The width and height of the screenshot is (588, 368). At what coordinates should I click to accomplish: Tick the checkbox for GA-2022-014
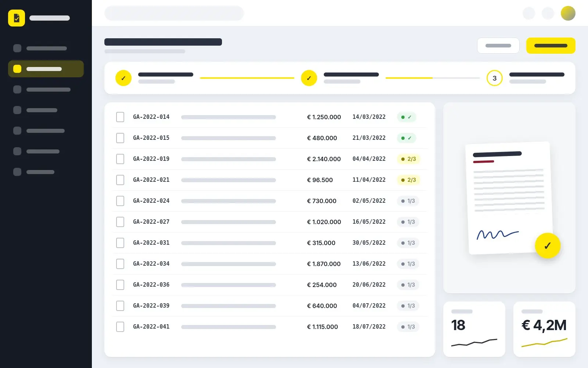120,117
